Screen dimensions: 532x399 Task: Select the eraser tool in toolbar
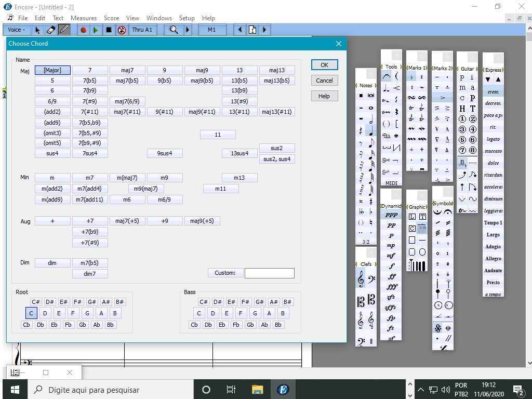[50, 30]
